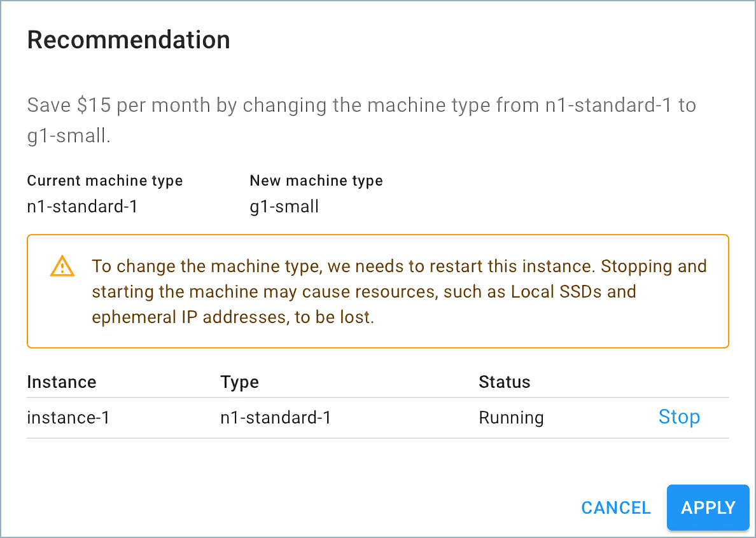Select the "New machine type" label
This screenshot has height=538, width=756.
tap(316, 181)
